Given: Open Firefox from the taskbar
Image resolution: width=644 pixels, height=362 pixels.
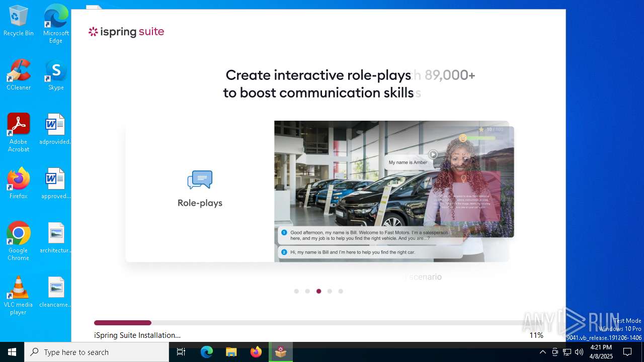Looking at the screenshot, I should pos(256,352).
